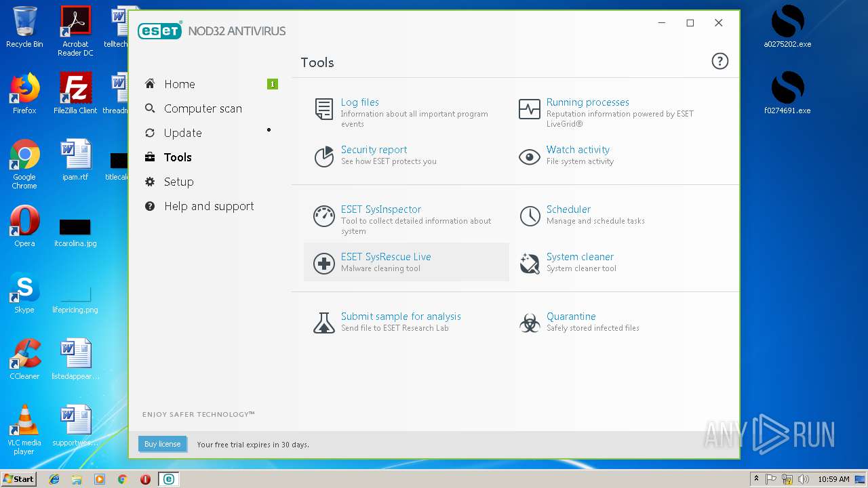The height and width of the screenshot is (488, 868).
Task: Open the Windows Start menu
Action: (19, 479)
